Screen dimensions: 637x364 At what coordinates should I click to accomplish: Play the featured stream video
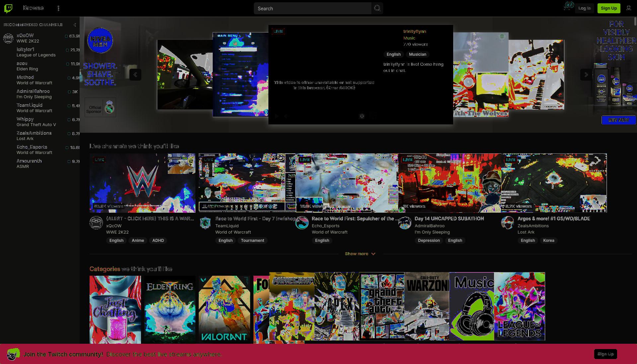pos(276,116)
